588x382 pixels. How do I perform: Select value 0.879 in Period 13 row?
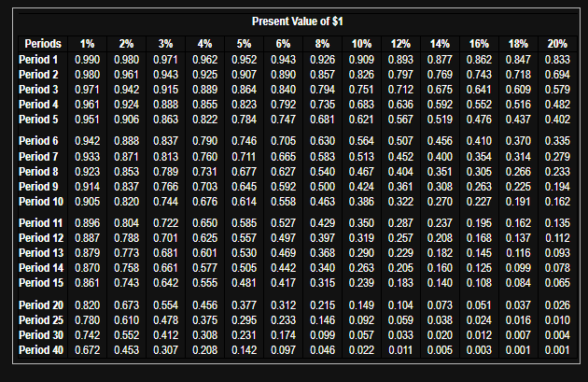tap(88, 253)
